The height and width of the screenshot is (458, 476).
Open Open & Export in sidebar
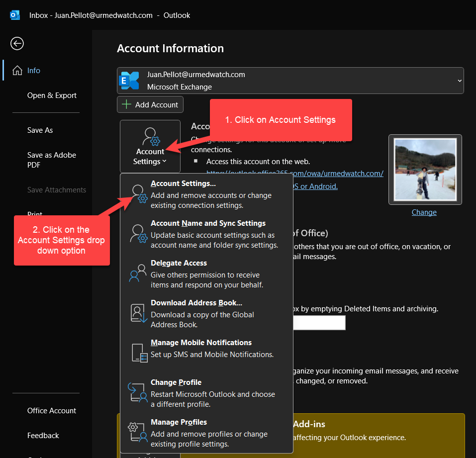click(52, 95)
